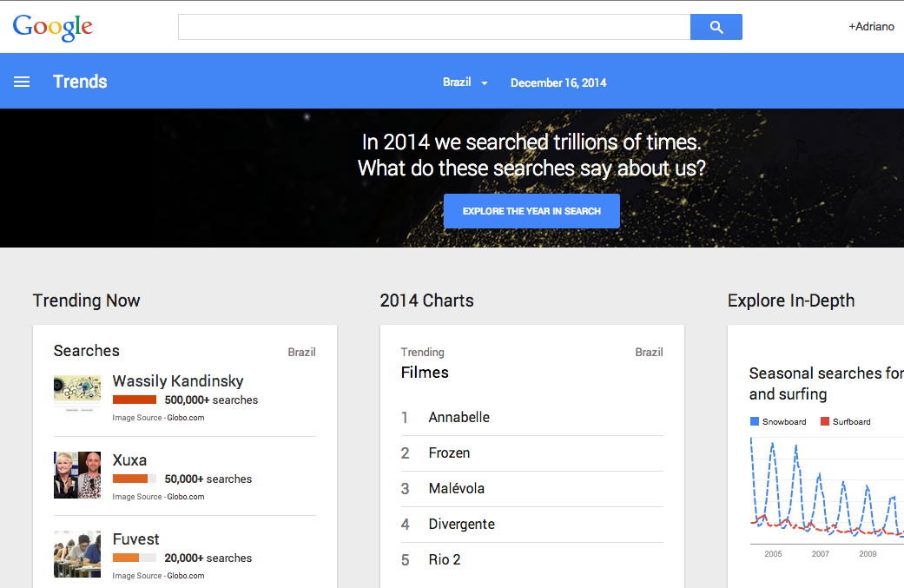
Task: Click the Globo.com source under Fuvest
Action: 186,576
